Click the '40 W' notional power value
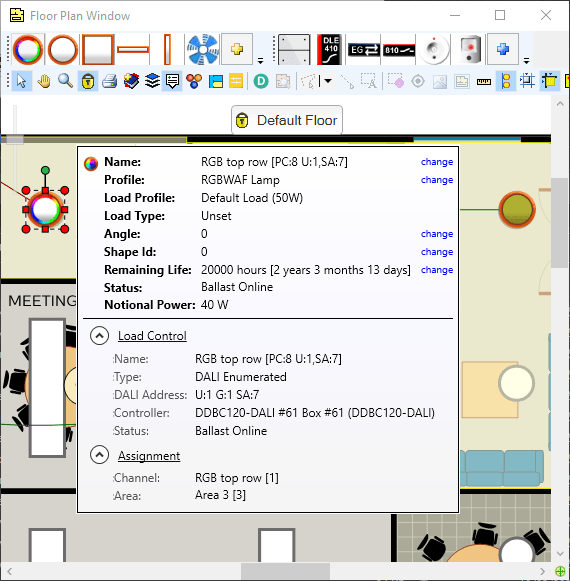570x581 pixels. pos(214,305)
